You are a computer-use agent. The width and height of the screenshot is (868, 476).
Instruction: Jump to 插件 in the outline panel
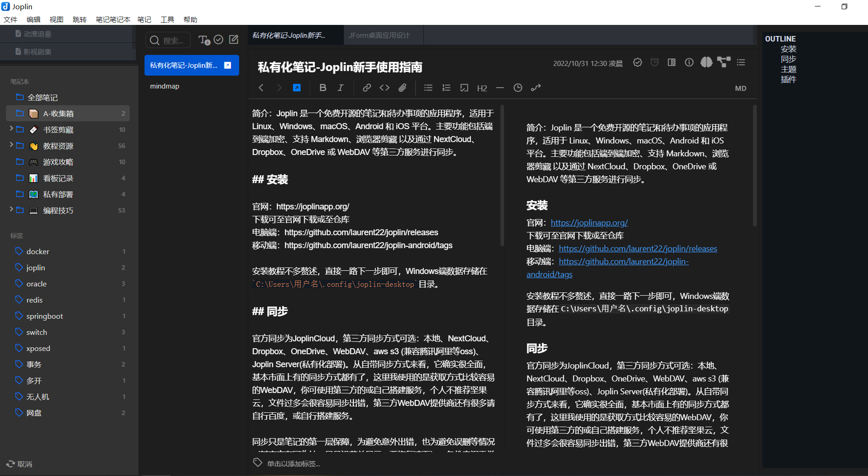(789, 79)
